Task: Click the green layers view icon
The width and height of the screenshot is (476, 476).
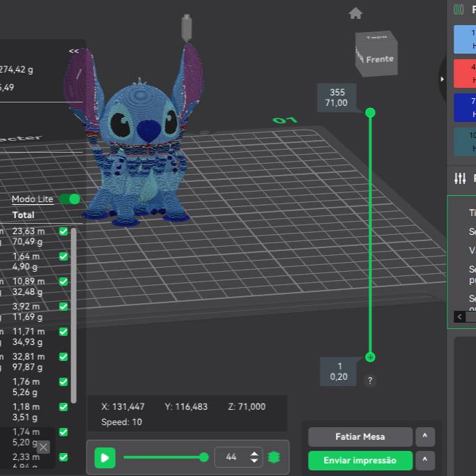Action: (274, 457)
